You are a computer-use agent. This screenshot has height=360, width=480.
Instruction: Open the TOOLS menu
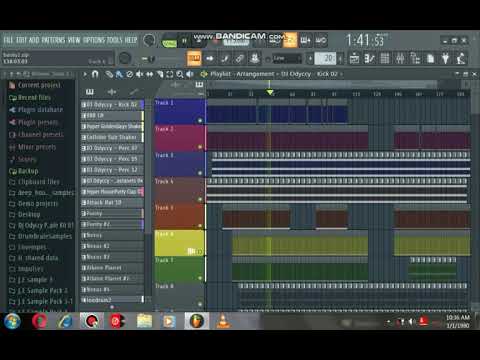tap(115, 40)
